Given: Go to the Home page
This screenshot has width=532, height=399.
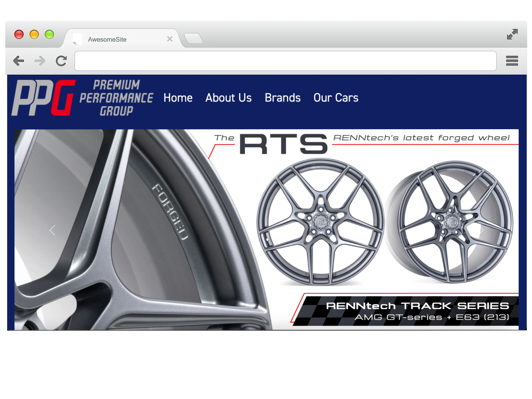Looking at the screenshot, I should click(178, 98).
